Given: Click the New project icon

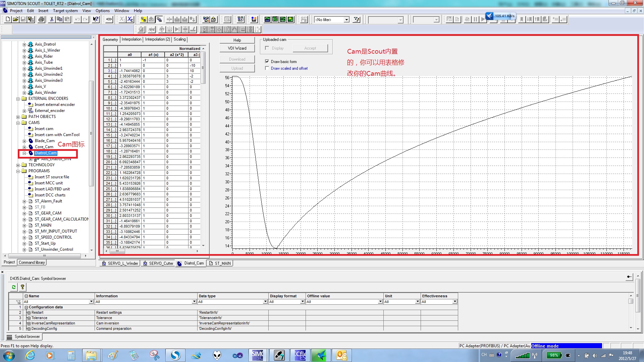Looking at the screenshot, I should point(8,19).
